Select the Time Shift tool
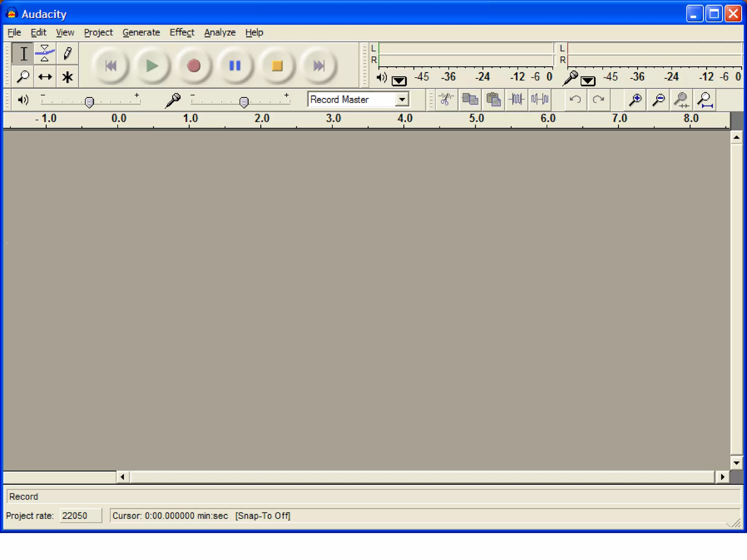 point(45,77)
